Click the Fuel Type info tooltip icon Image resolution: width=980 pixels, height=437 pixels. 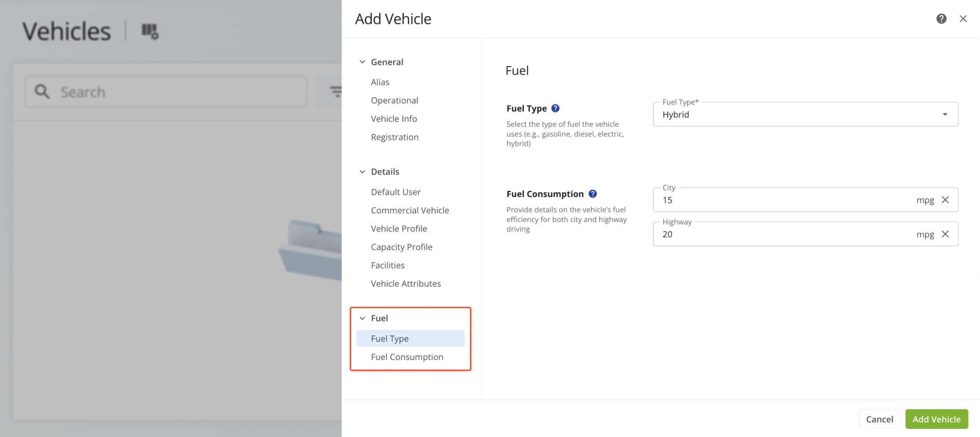555,108
